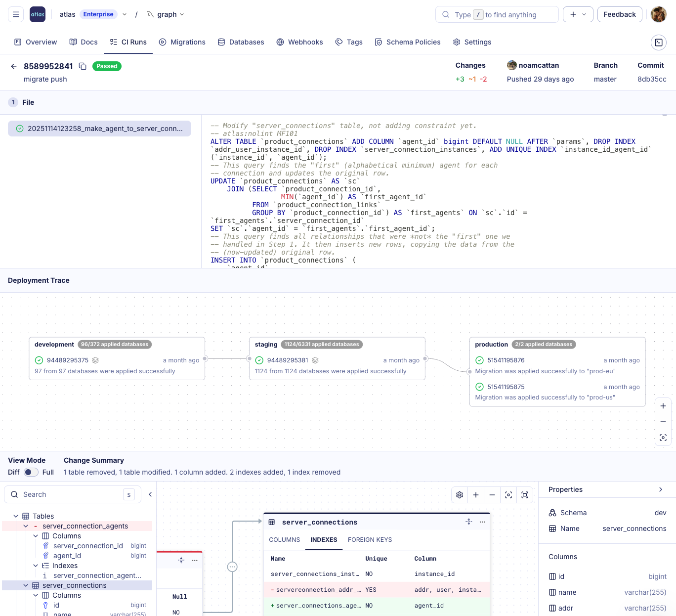This screenshot has width=676, height=616.
Task: Zoom in on the deployment trace
Action: tap(663, 406)
